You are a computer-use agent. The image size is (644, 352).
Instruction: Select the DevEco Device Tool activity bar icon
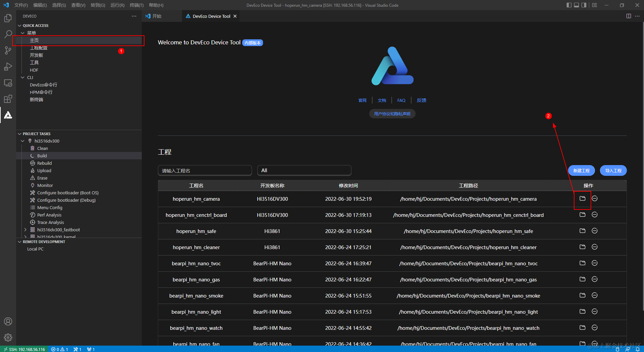pyautogui.click(x=8, y=115)
